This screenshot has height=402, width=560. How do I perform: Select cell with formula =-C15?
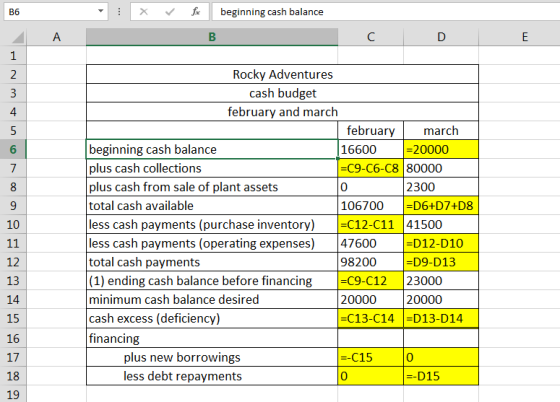[x=371, y=357]
